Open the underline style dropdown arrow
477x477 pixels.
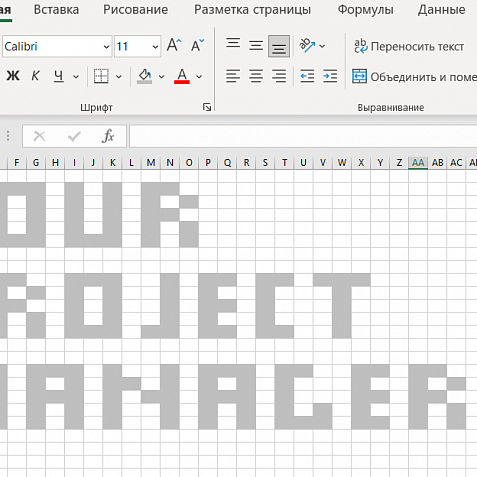click(x=76, y=77)
